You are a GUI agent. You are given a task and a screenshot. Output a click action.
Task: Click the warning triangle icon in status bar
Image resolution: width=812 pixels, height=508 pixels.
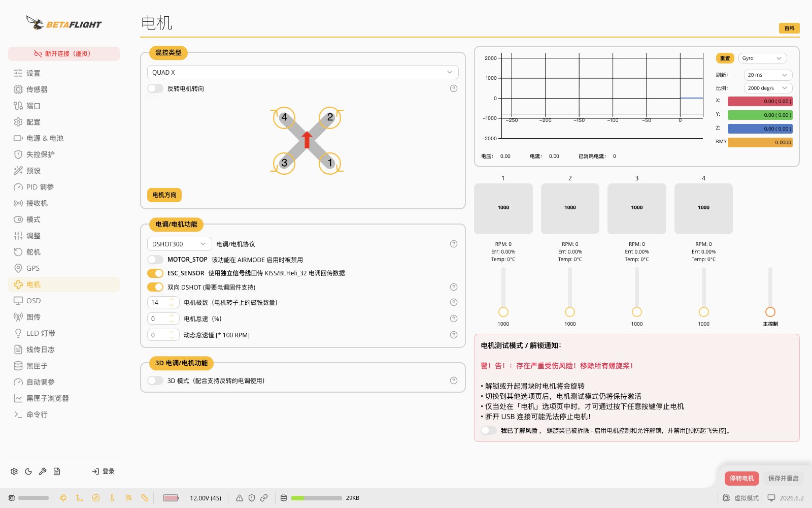(x=240, y=498)
